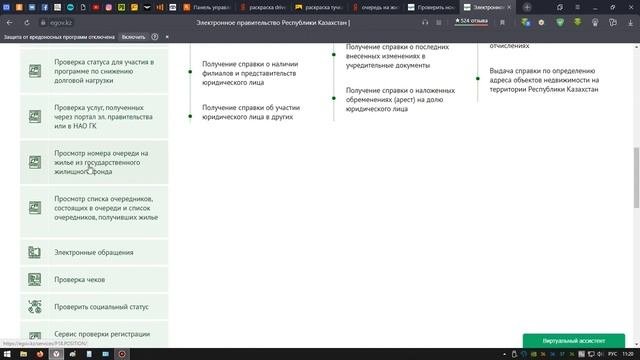Open Получение справки о наличии филиалов

click(x=250, y=73)
